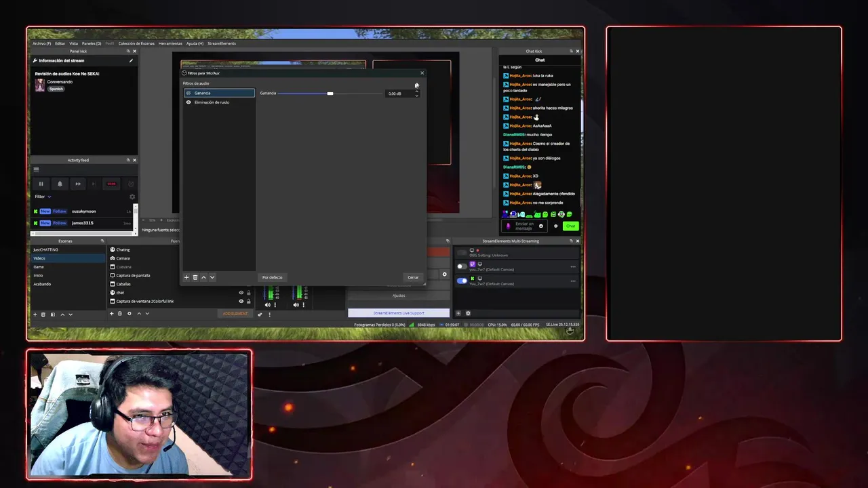This screenshot has width=868, height=488.
Task: Click the bell icon in Activity feed
Action: pos(60,184)
